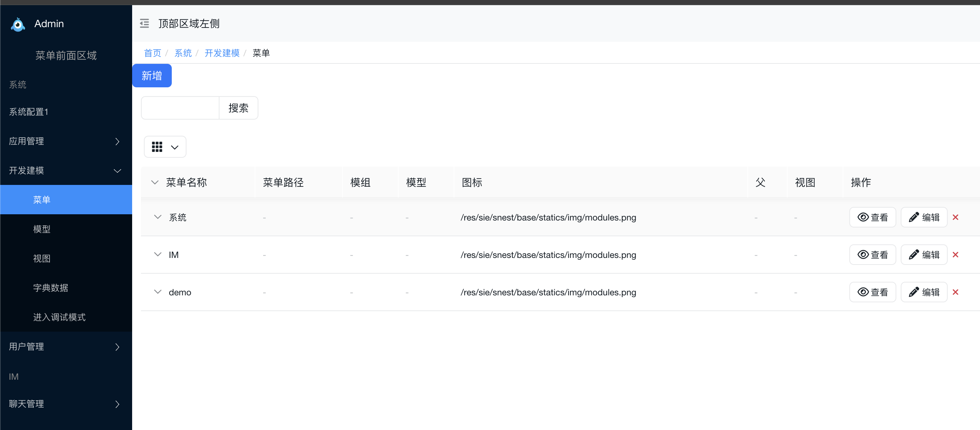This screenshot has width=980, height=430.
Task: Open 字典数据 sidebar item
Action: pyautogui.click(x=66, y=288)
